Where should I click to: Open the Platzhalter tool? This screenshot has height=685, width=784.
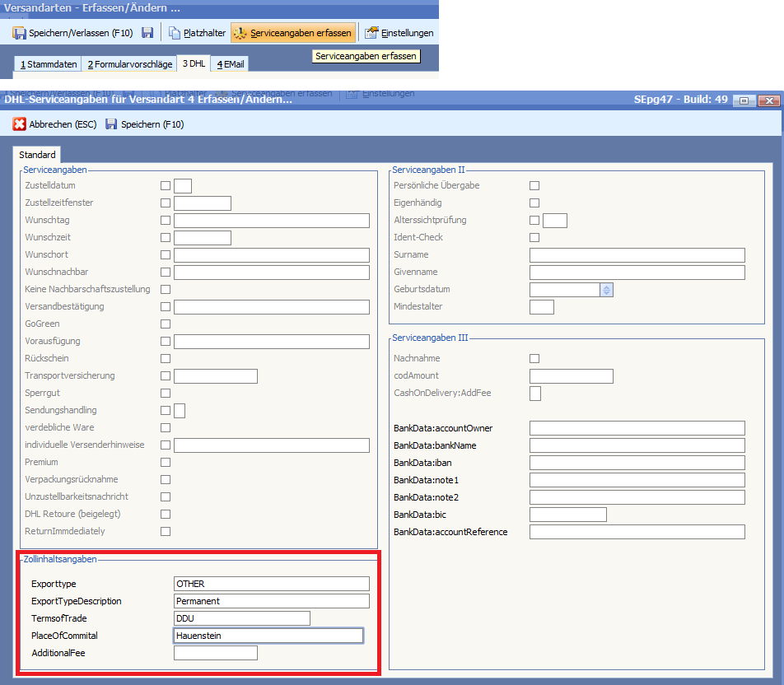[x=198, y=33]
